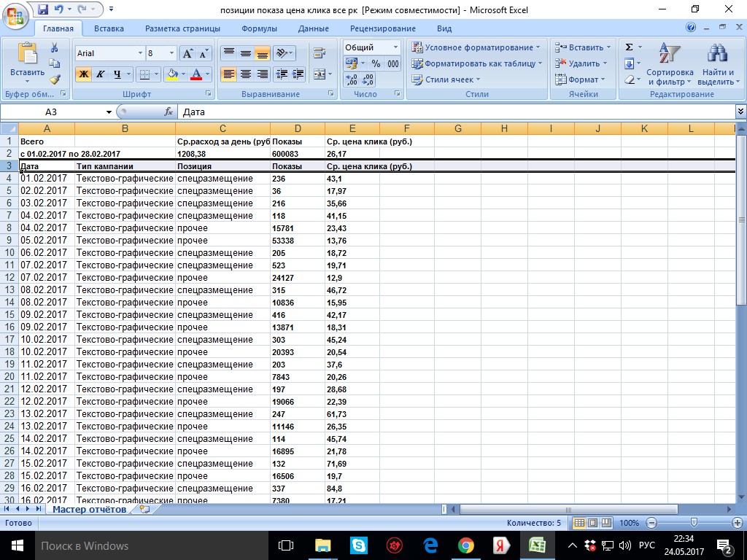Click Вставить button in Ячейки group
The width and height of the screenshot is (747, 560).
[x=582, y=47]
